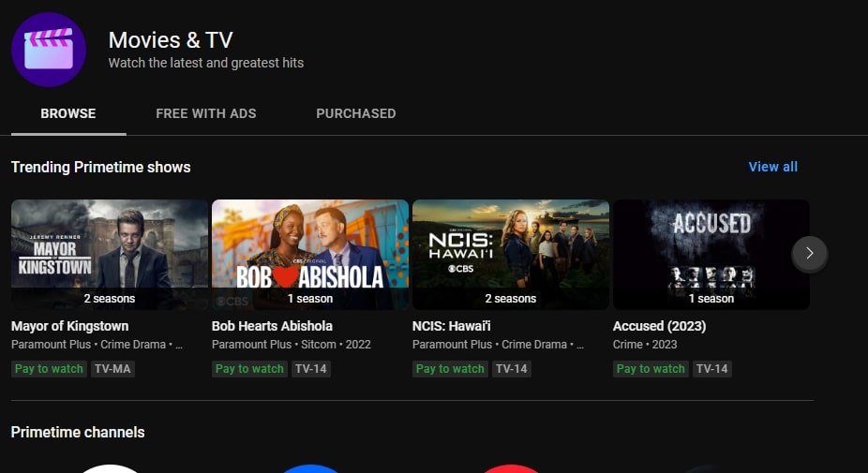Click 'Paramount Plus • Sitcom • 2022' text
Image resolution: width=868 pixels, height=473 pixels.
point(292,344)
